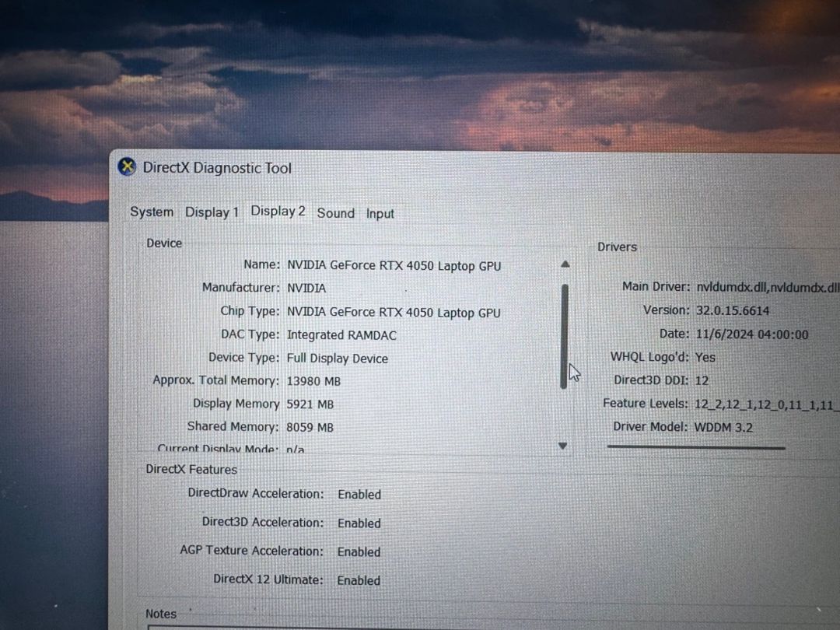840x630 pixels.
Task: Click the WHQL Logo'd Yes value
Action: (705, 357)
